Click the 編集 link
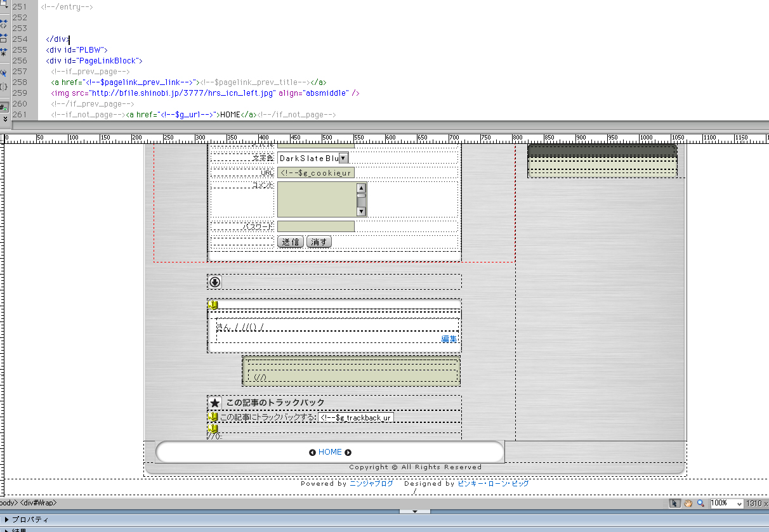The image size is (769, 532). pos(449,339)
